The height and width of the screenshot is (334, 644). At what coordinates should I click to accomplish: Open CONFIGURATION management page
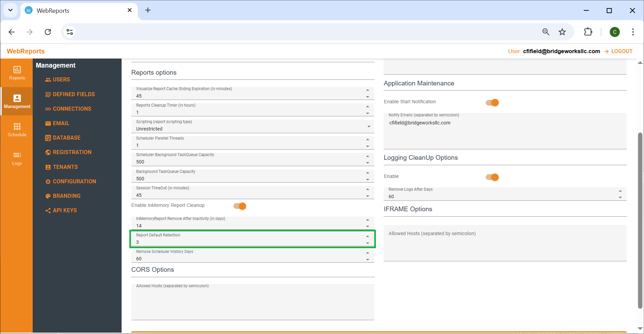point(74,182)
